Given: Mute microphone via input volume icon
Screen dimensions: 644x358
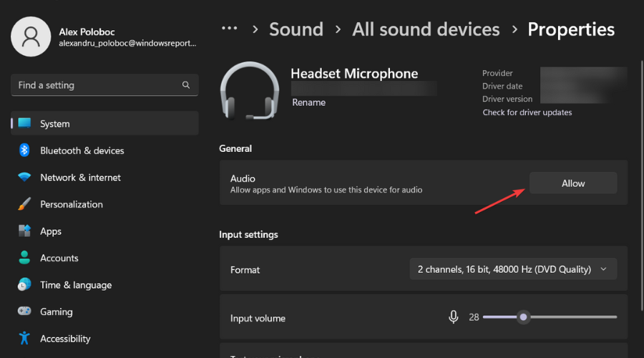Looking at the screenshot, I should pos(454,316).
